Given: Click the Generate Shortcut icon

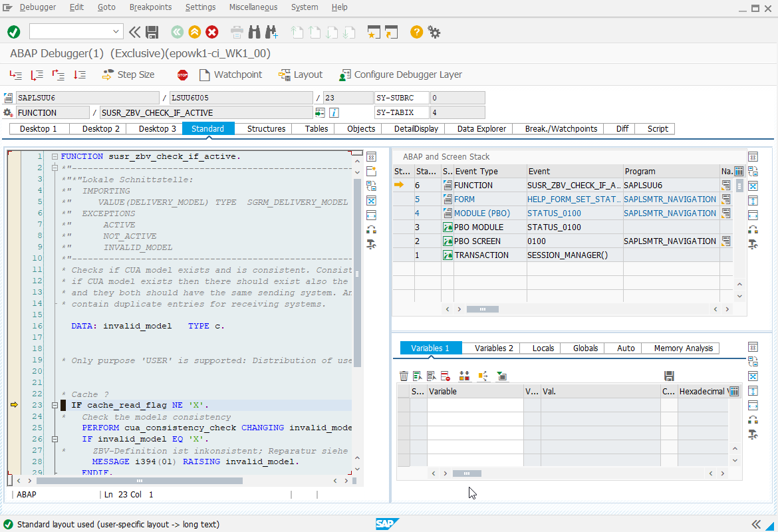Looking at the screenshot, I should pyautogui.click(x=392, y=33).
